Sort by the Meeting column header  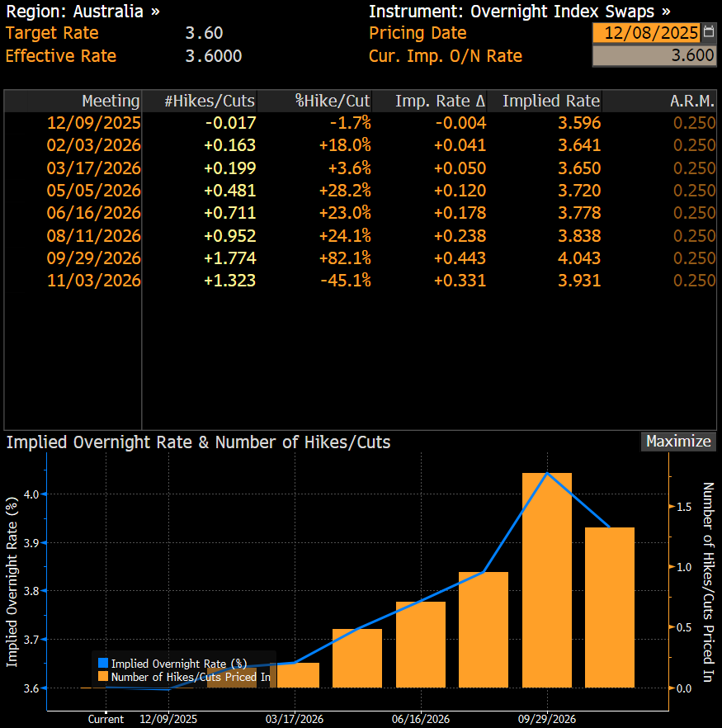click(111, 101)
